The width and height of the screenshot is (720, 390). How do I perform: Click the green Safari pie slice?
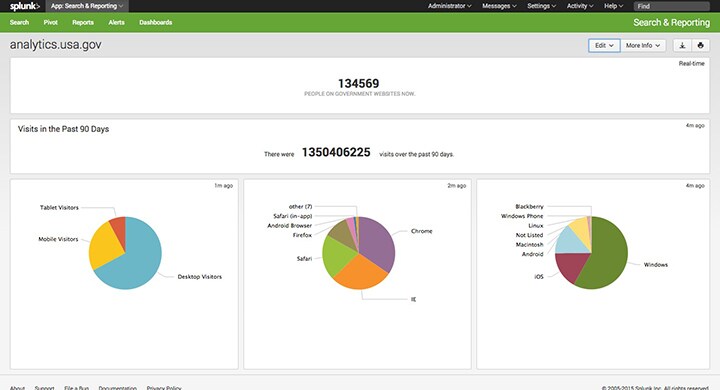coord(338,255)
